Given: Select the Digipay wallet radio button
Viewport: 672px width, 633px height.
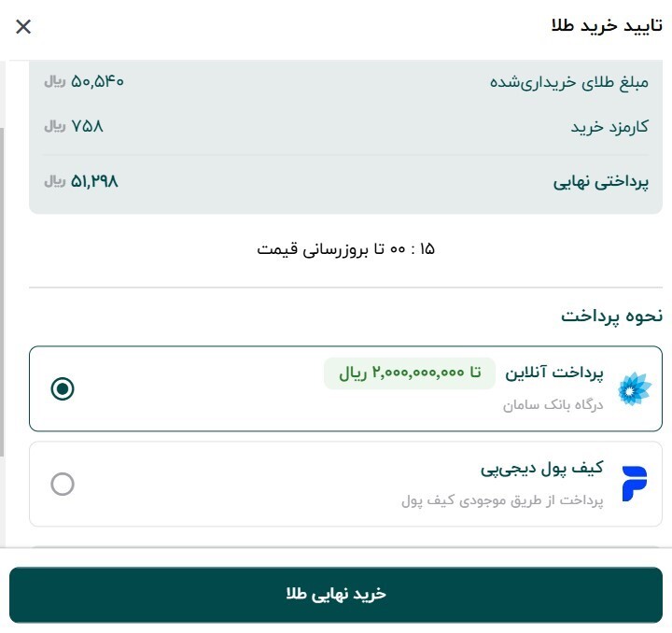Looking at the screenshot, I should coord(63,485).
